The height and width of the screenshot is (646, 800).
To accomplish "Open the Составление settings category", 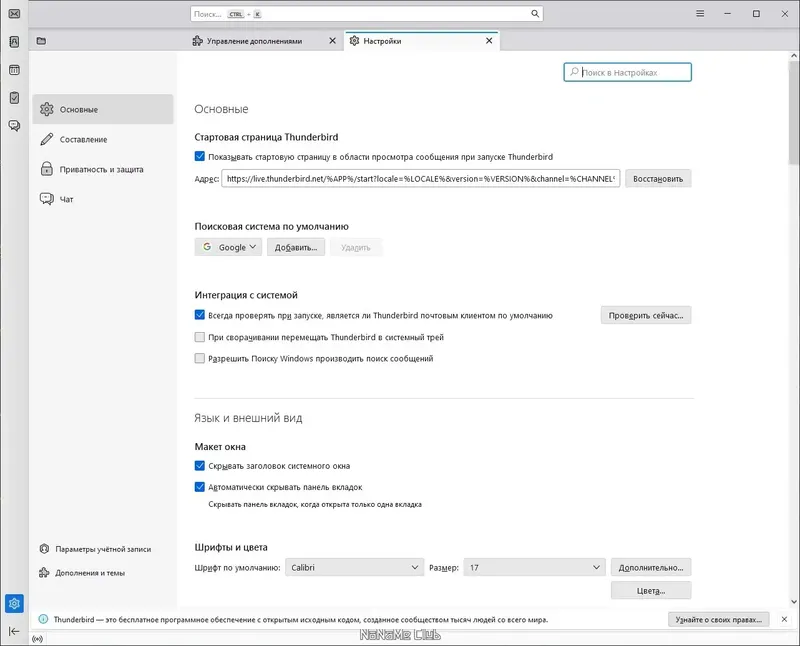I will coord(103,139).
